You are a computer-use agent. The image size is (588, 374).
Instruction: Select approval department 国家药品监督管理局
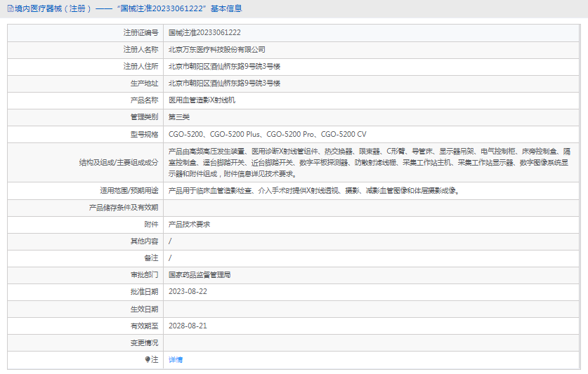[x=200, y=275]
